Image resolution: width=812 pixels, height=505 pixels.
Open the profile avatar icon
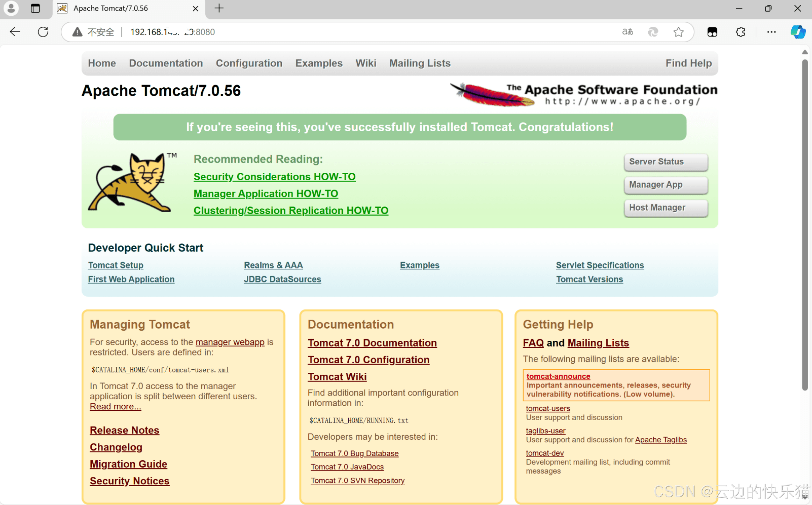coord(11,8)
